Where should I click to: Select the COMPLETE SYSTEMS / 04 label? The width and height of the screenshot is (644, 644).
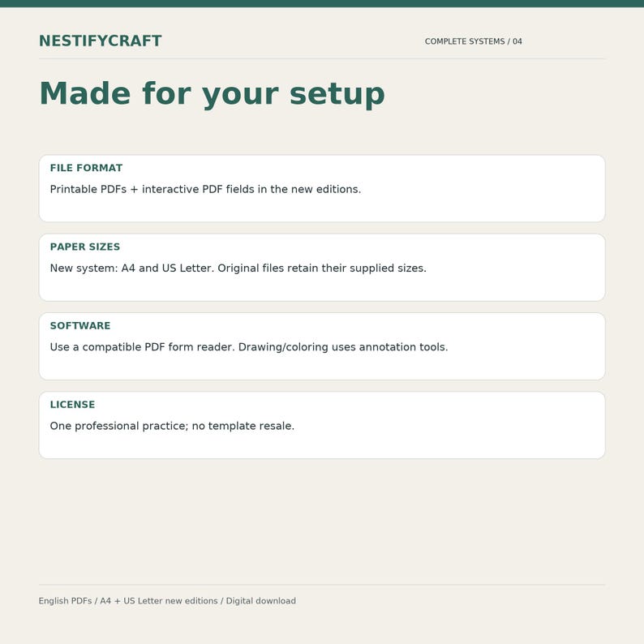tap(473, 41)
